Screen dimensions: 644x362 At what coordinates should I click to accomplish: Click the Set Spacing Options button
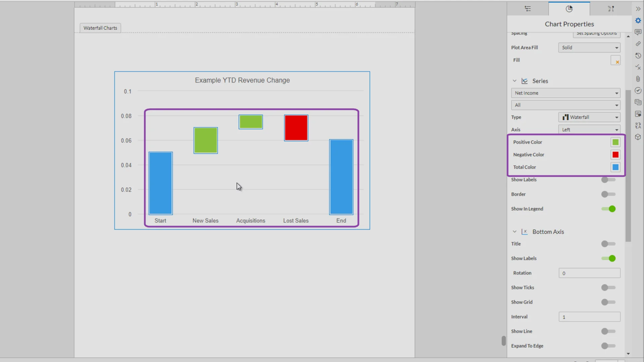click(596, 34)
